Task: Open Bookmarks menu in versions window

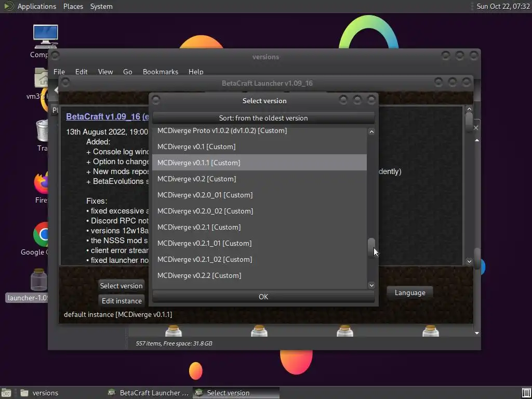Action: (160, 72)
